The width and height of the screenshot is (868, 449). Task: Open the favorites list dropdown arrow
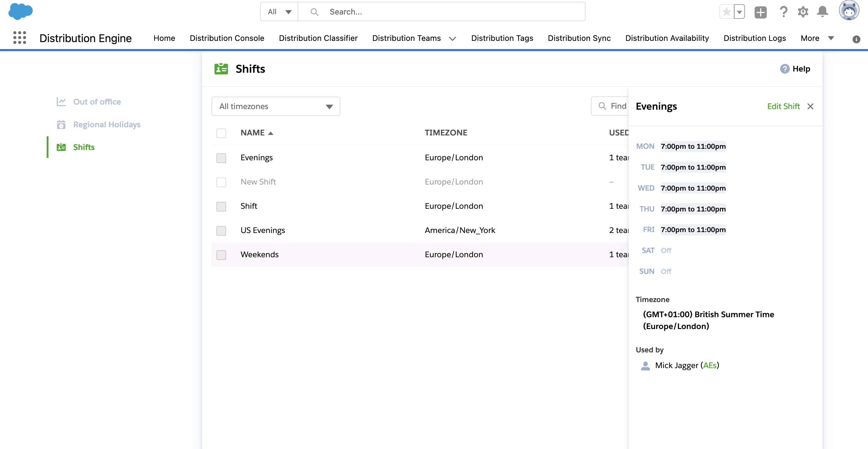coord(739,12)
